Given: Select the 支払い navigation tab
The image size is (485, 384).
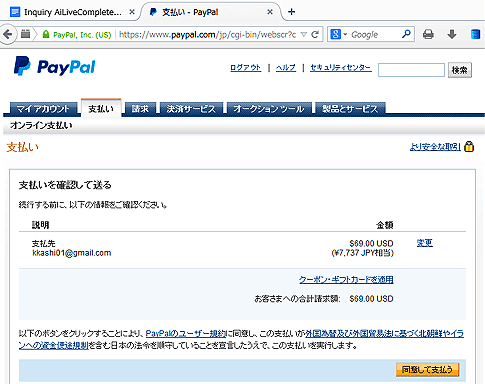Looking at the screenshot, I should 101,108.
